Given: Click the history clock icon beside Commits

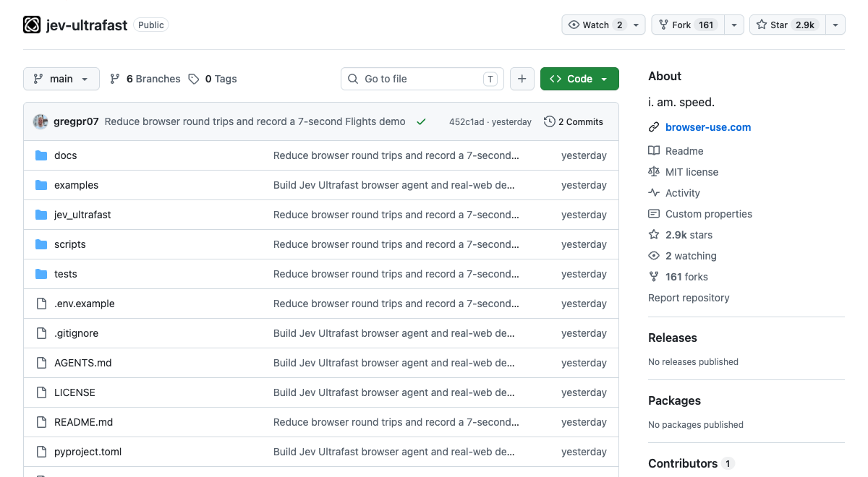Looking at the screenshot, I should 550,122.
